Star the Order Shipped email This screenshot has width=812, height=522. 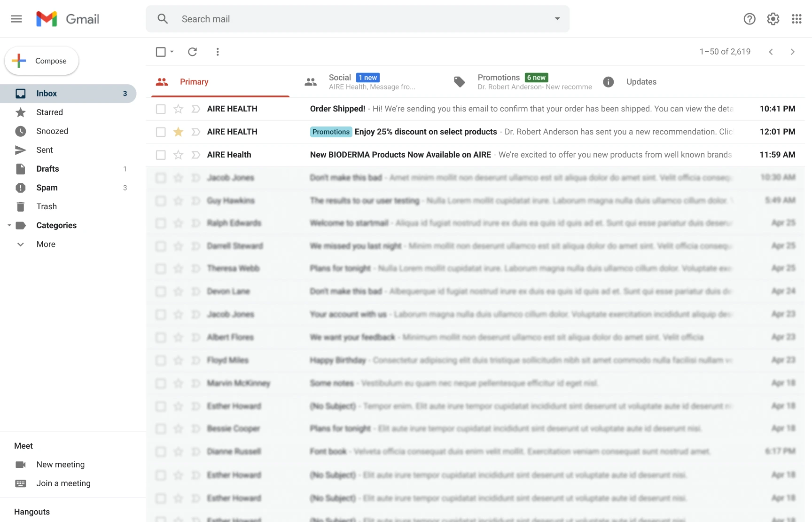click(178, 109)
